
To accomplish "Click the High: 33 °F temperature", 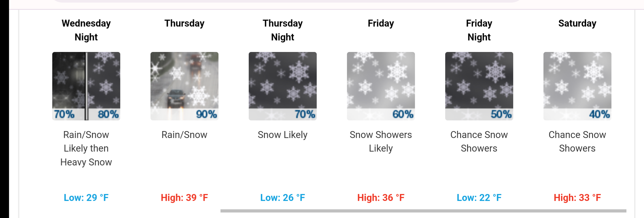I will (x=577, y=197).
